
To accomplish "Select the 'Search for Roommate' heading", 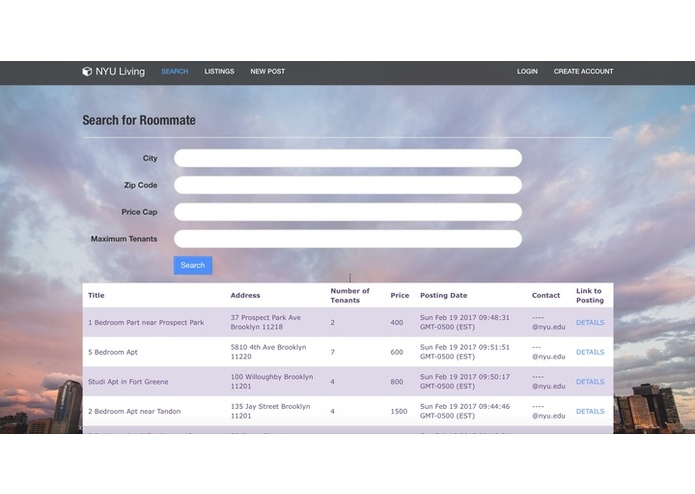I will [x=139, y=120].
